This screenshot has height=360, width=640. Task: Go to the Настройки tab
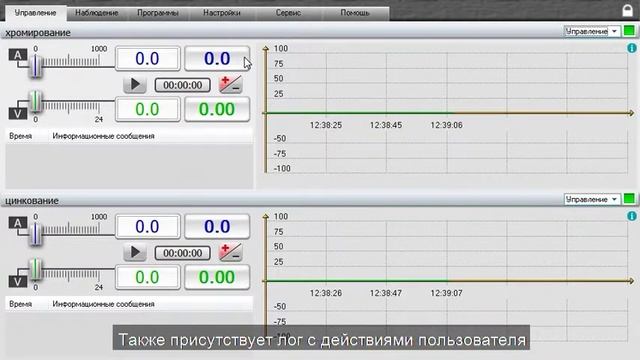click(x=222, y=13)
